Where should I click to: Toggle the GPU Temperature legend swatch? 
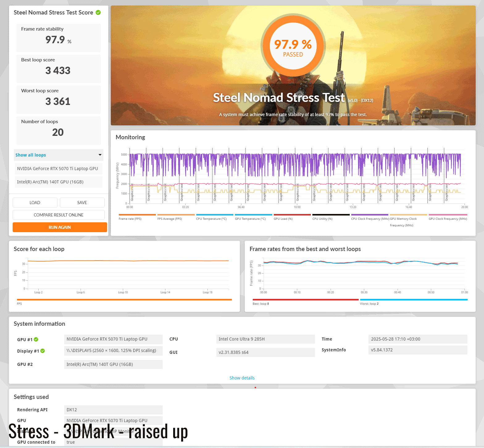pos(253,215)
